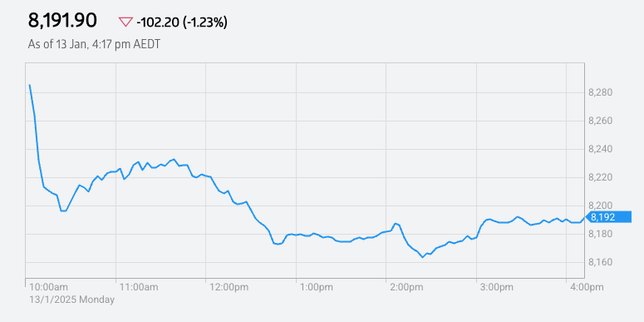Click the 8,260 price axis label
The width and height of the screenshot is (644, 322).
pos(601,121)
